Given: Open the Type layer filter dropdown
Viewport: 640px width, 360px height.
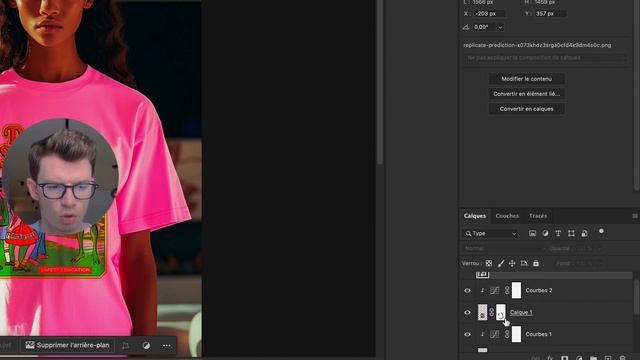Looking at the screenshot, I should click(x=491, y=233).
